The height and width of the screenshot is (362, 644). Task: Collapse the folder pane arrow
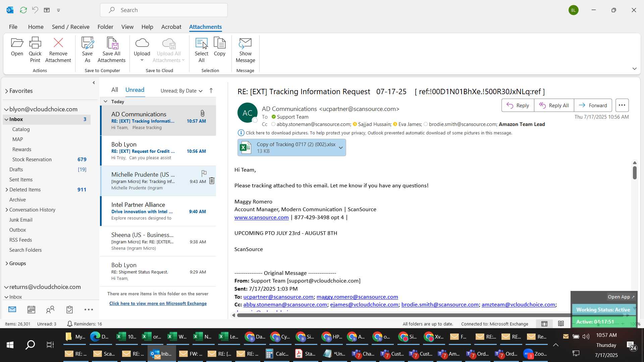94,83
